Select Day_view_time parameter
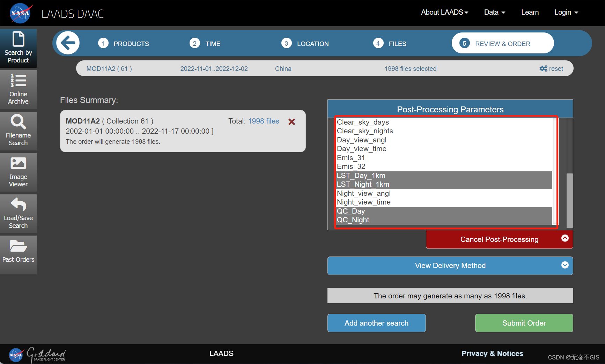The width and height of the screenshot is (605, 364). 444,149
